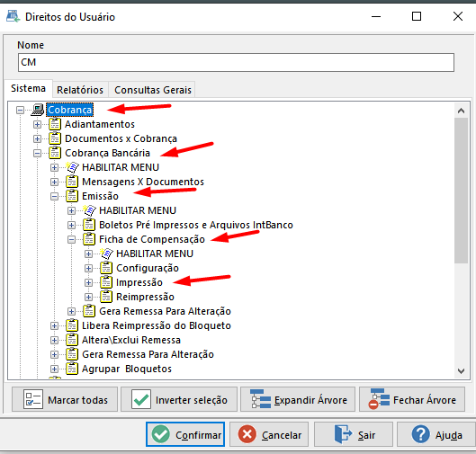
Task: Click the application icon in the title bar
Action: pyautogui.click(x=13, y=16)
